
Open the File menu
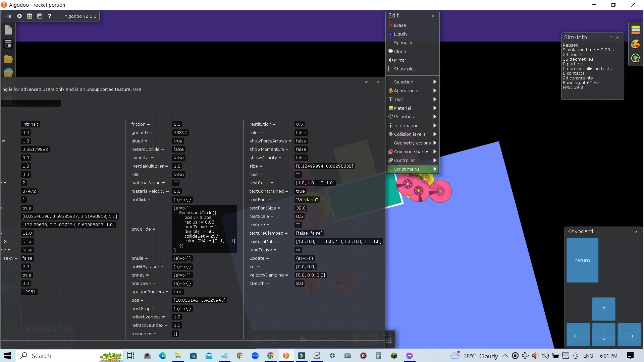8,16
